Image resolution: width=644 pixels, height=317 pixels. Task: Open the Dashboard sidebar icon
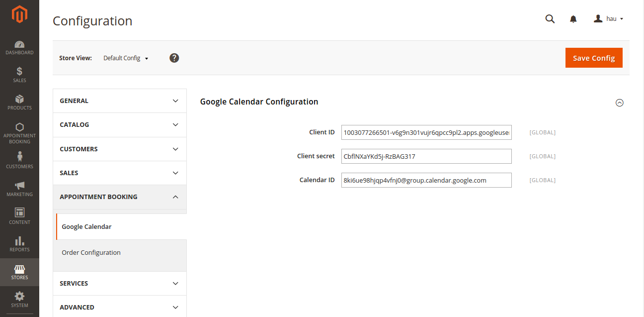point(19,48)
